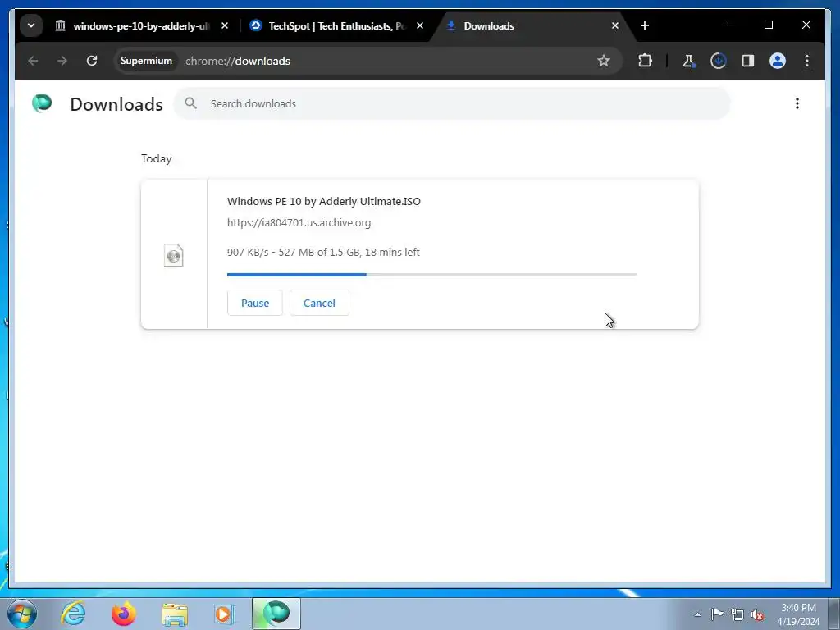
Task: Click the muted volume tray icon
Action: (x=757, y=614)
